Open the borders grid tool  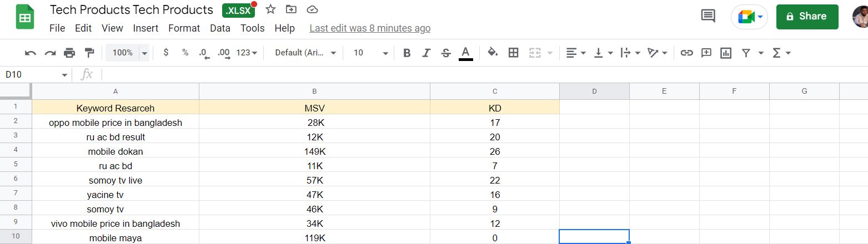point(514,53)
